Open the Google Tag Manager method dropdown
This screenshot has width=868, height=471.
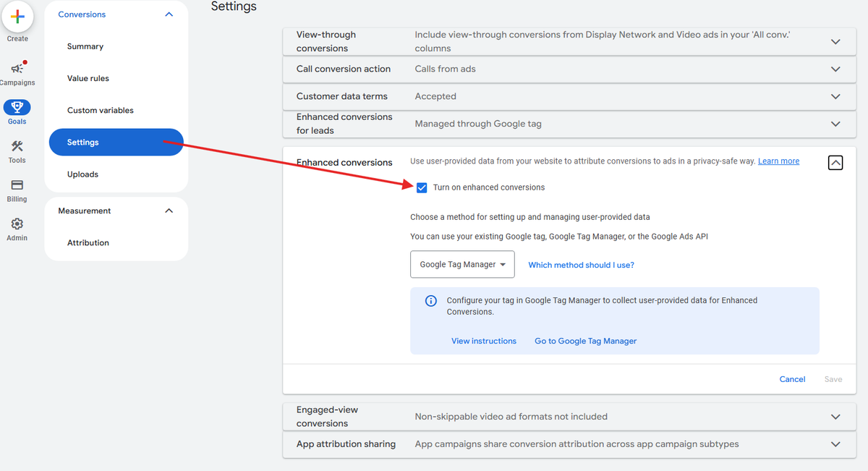[462, 265]
